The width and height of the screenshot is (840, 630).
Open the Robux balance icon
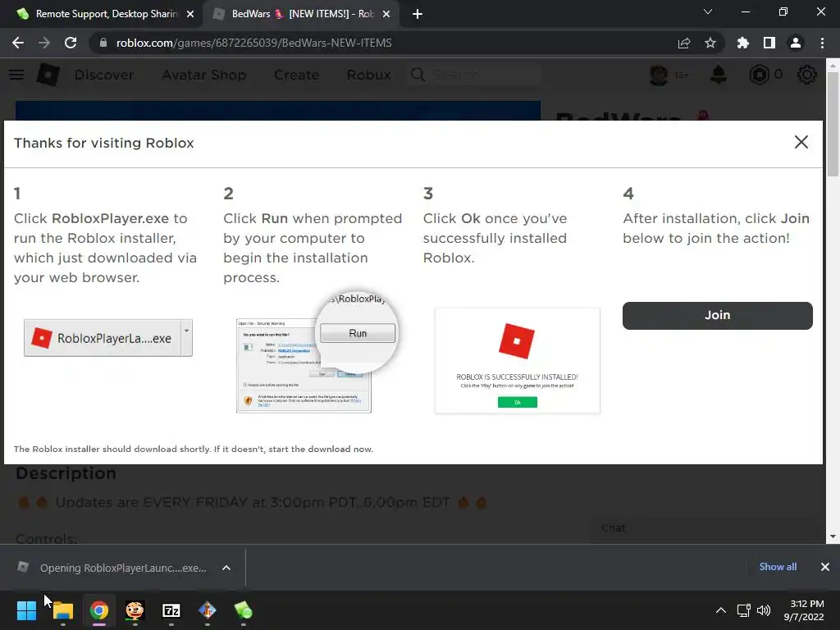click(x=759, y=75)
